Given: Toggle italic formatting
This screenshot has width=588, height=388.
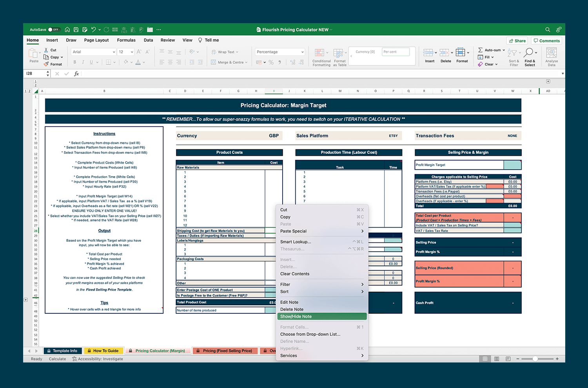Looking at the screenshot, I should click(x=83, y=62).
